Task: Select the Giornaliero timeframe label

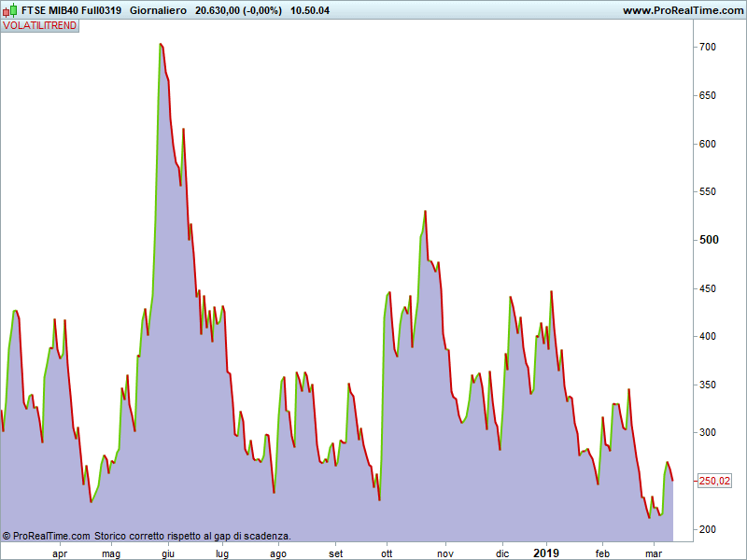Action: click(158, 10)
